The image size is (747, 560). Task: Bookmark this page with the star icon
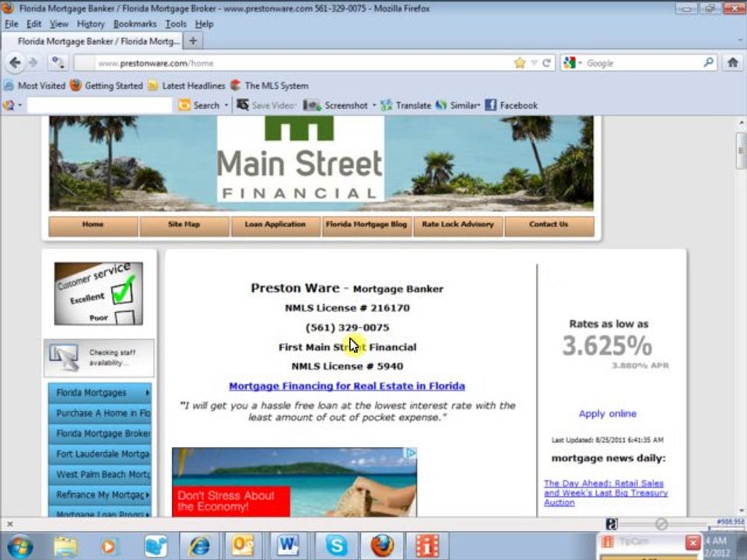520,63
